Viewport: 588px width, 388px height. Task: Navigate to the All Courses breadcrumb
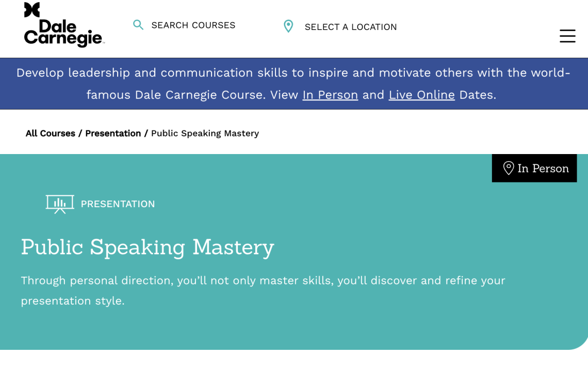(x=50, y=133)
